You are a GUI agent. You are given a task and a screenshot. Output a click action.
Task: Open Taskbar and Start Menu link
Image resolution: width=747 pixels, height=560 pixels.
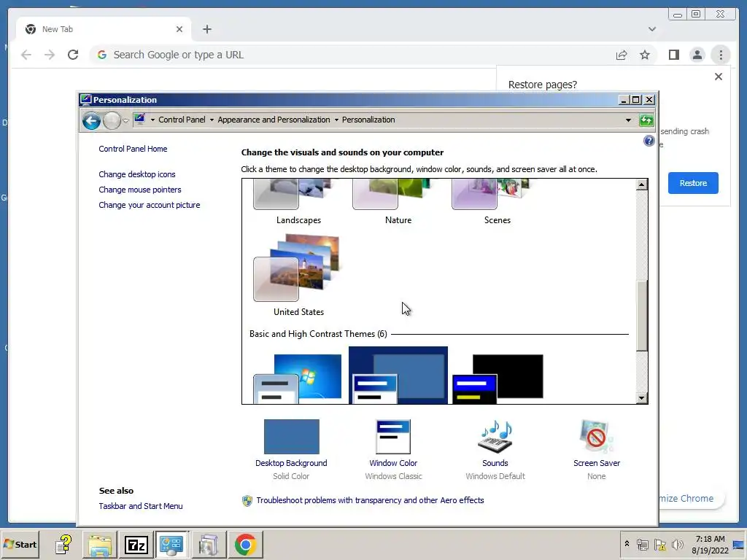pos(141,506)
